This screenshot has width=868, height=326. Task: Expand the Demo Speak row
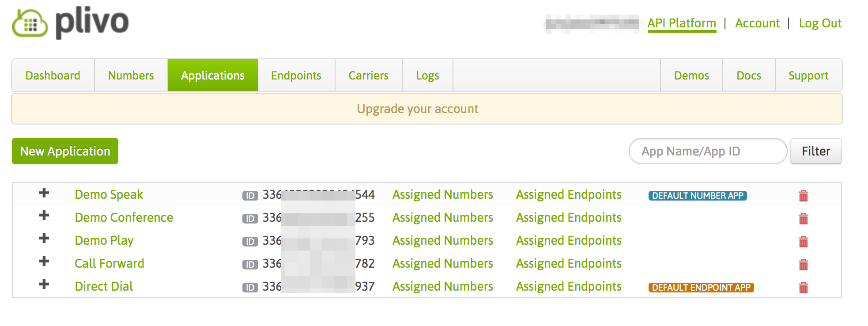pos(44,193)
